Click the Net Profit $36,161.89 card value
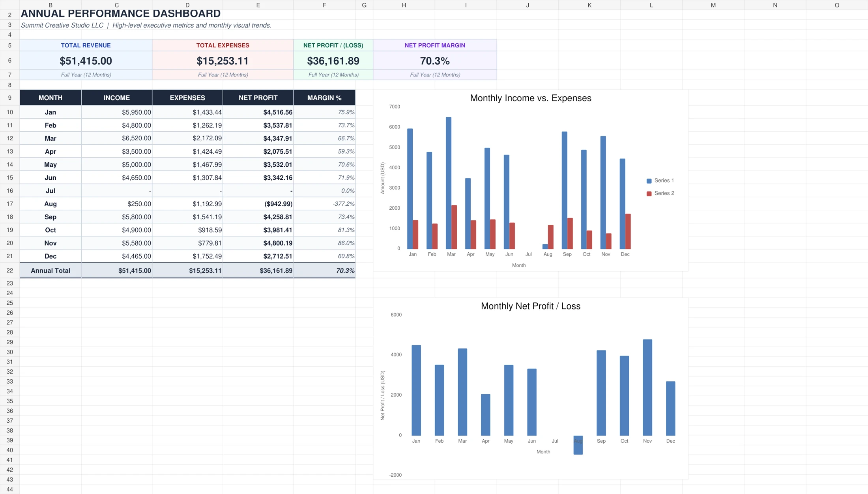Viewport: 868px width, 494px height. (x=333, y=61)
